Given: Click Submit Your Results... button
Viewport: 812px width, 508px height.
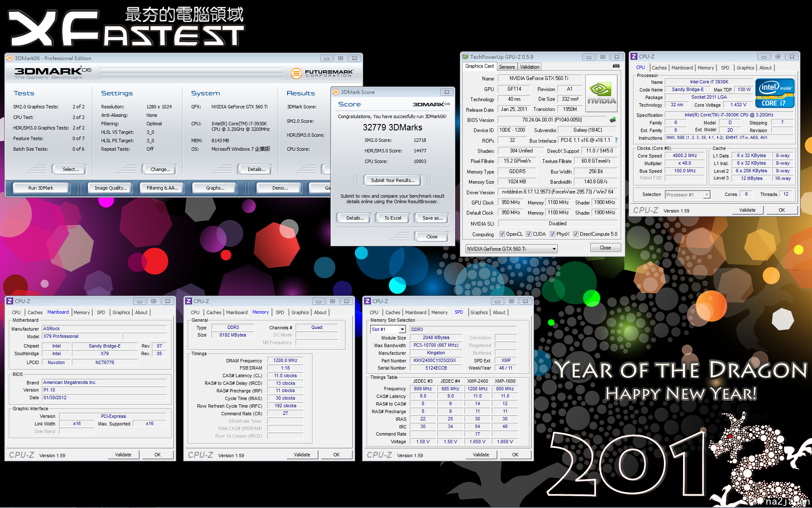Looking at the screenshot, I should (x=392, y=180).
